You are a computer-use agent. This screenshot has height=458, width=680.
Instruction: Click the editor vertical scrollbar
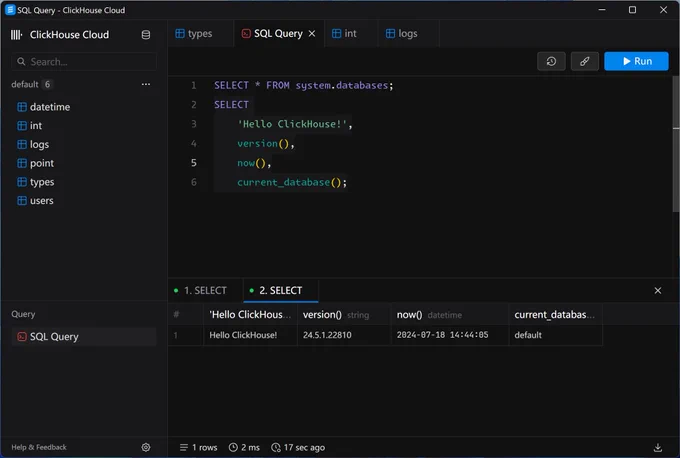(x=676, y=144)
